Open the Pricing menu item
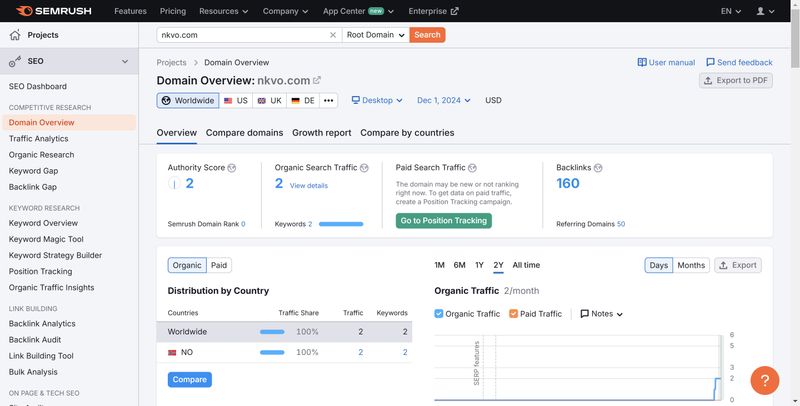This screenshot has width=800, height=406. (172, 11)
